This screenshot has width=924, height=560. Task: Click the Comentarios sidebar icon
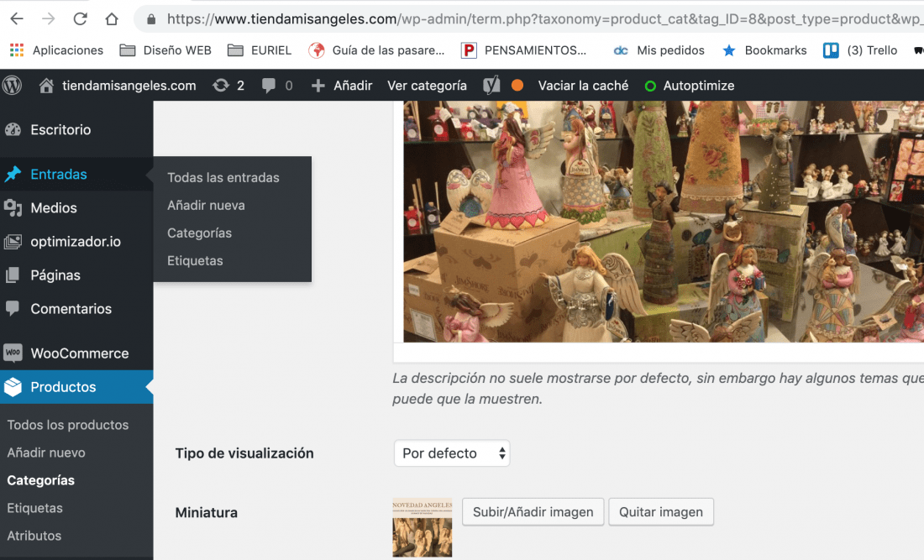point(13,309)
